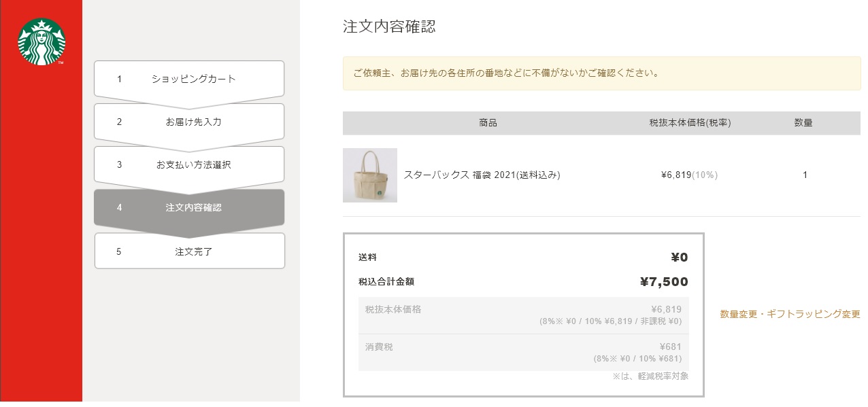868x407 pixels.
Task: Return to step 3 お支払い方法選択
Action: pyautogui.click(x=189, y=165)
